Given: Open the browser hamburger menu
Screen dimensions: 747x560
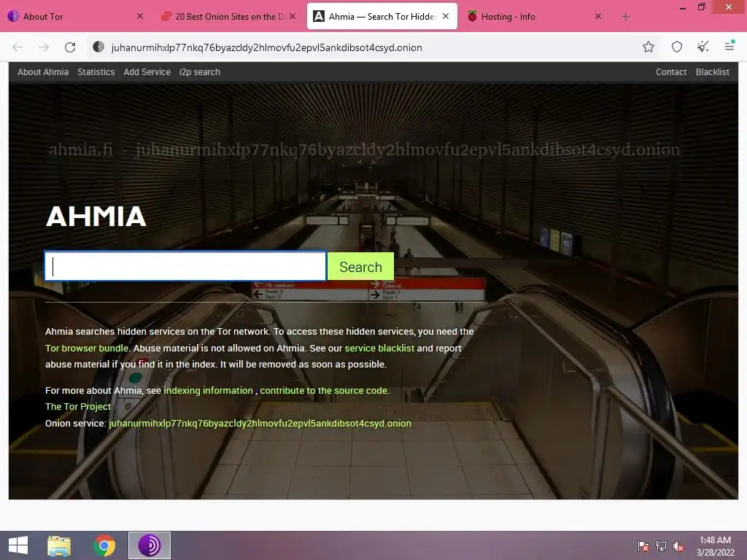Looking at the screenshot, I should (729, 46).
